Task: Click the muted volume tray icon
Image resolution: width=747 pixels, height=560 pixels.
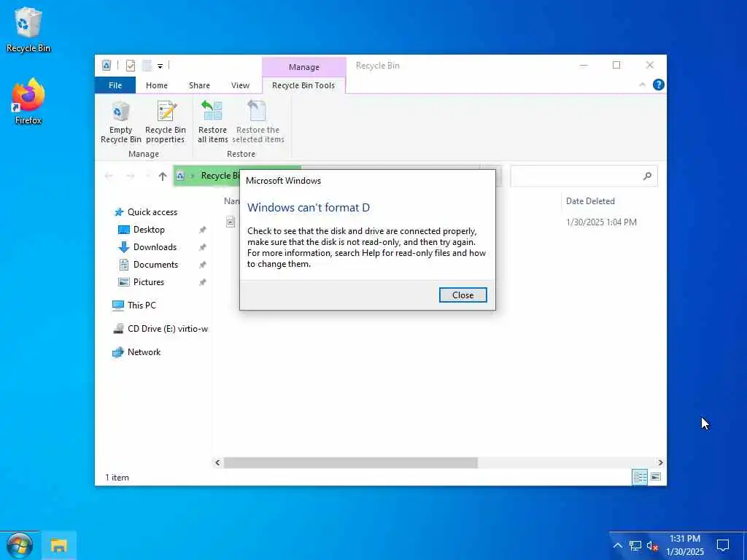Action: tap(652, 545)
